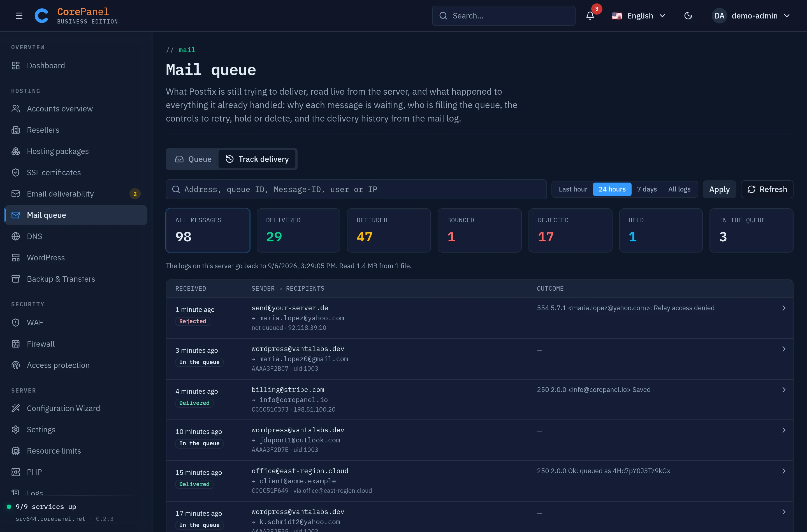
Task: Expand the jdupont1@outlook.com row chevron
Action: [x=783, y=430]
